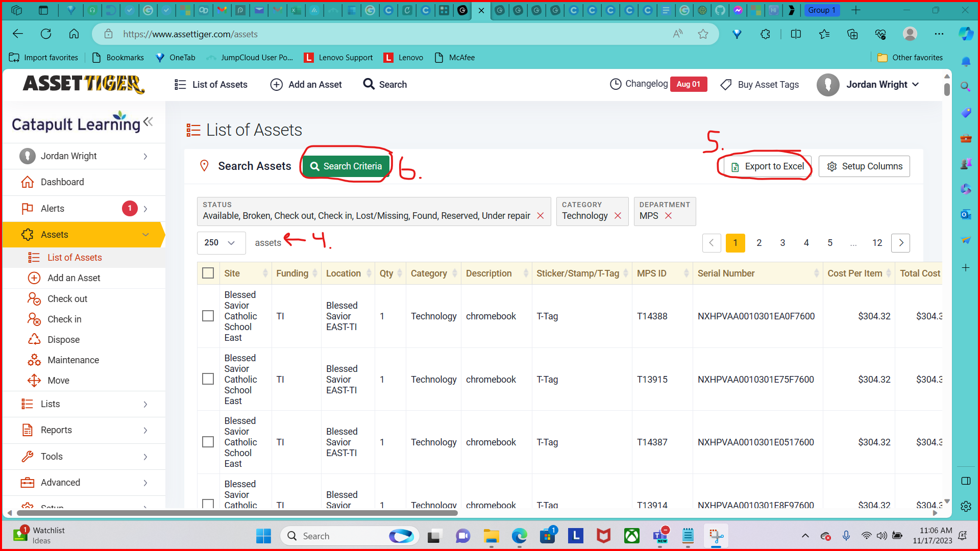
Task: Open Lenovo Support bookmark
Action: [x=338, y=58]
